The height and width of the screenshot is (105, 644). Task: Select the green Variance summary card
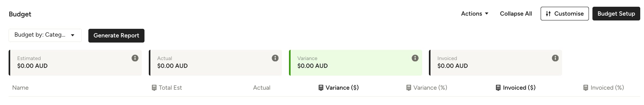pos(356,63)
